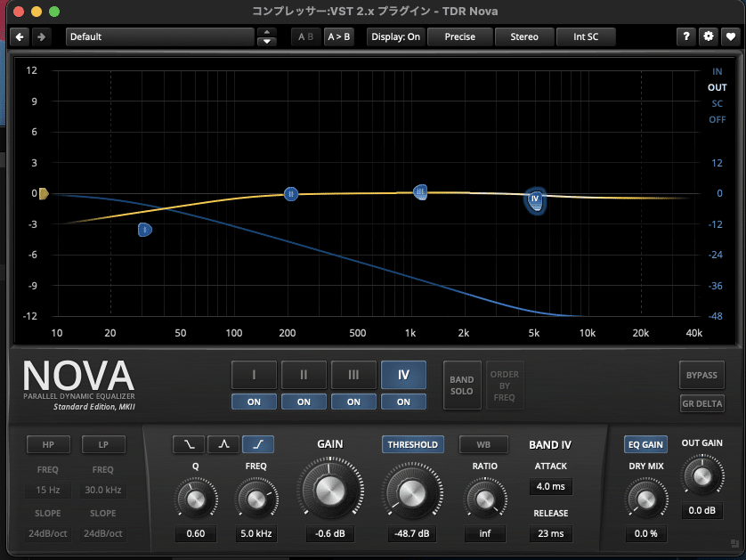Click Q value field 0.60
The image size is (746, 560).
coord(196,533)
